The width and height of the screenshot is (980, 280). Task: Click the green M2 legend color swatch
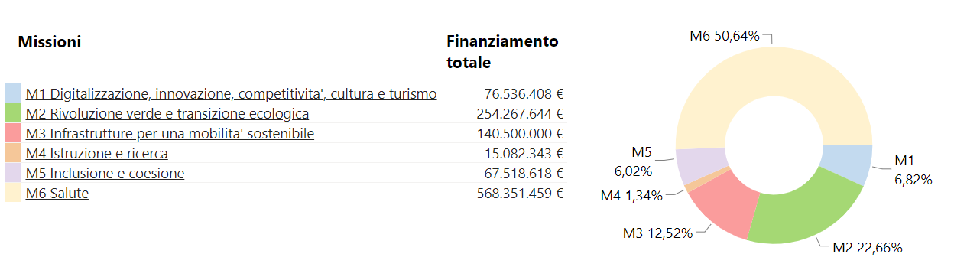click(13, 113)
